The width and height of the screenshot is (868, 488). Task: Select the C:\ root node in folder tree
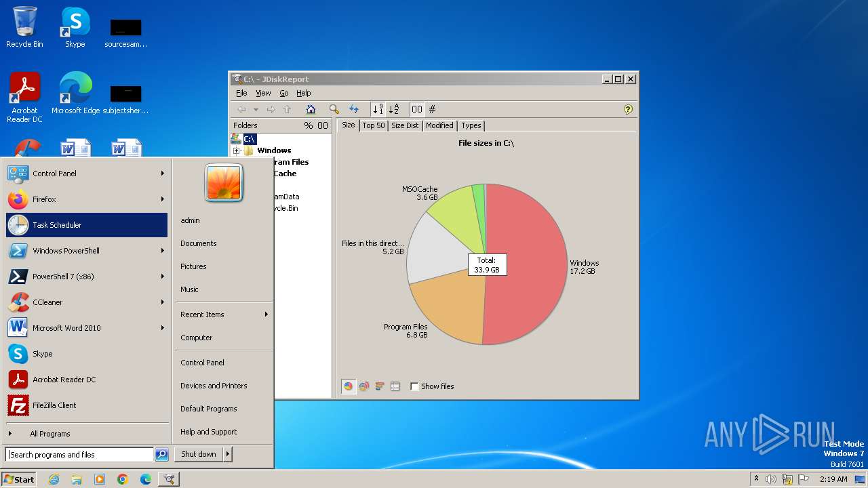coord(250,139)
